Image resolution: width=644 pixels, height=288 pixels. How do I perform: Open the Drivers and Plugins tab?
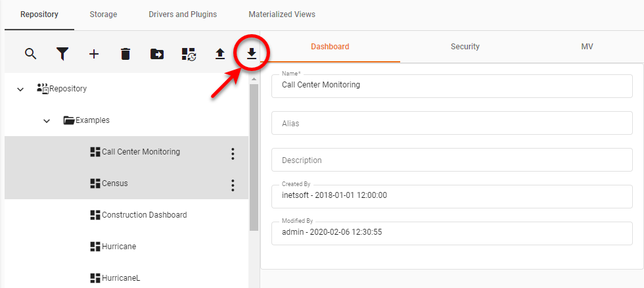point(183,14)
